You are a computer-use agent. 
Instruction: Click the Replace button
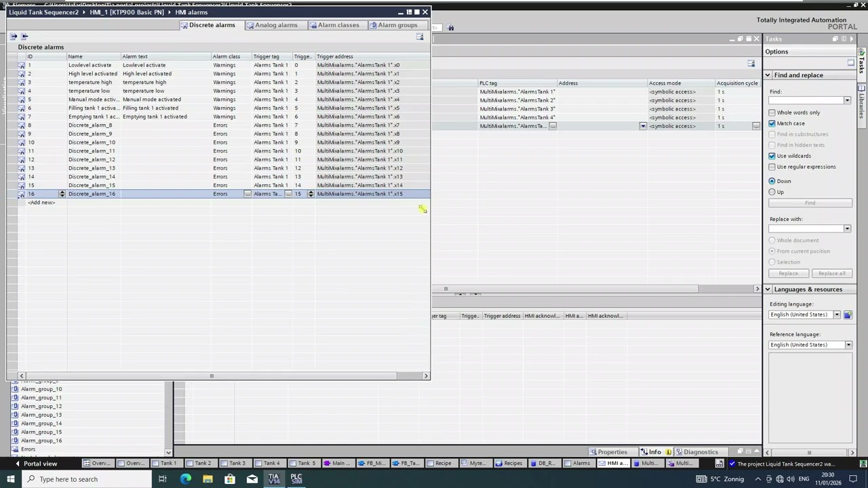[x=788, y=274]
